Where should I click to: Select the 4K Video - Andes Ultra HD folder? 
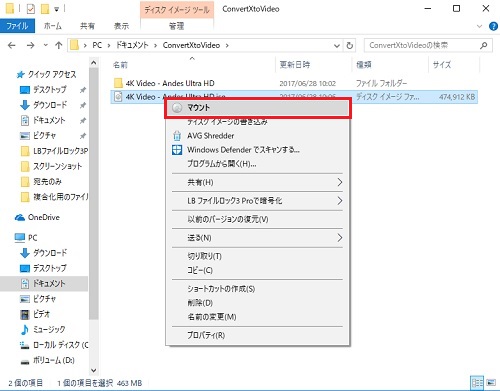[x=170, y=83]
